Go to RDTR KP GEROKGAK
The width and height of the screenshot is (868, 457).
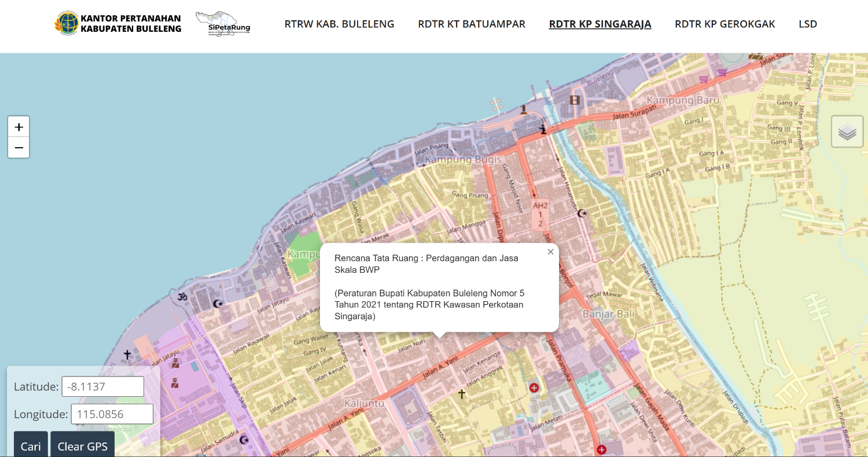coord(725,24)
